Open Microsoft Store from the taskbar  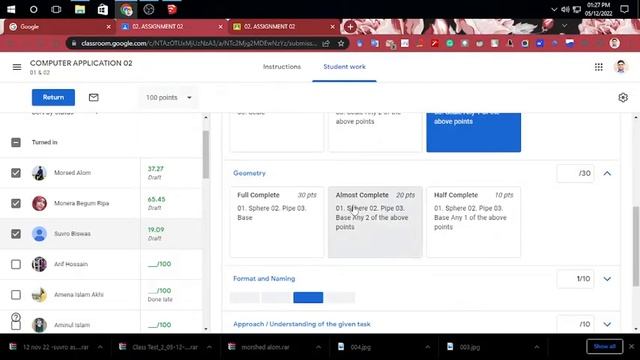pyautogui.click(x=103, y=9)
